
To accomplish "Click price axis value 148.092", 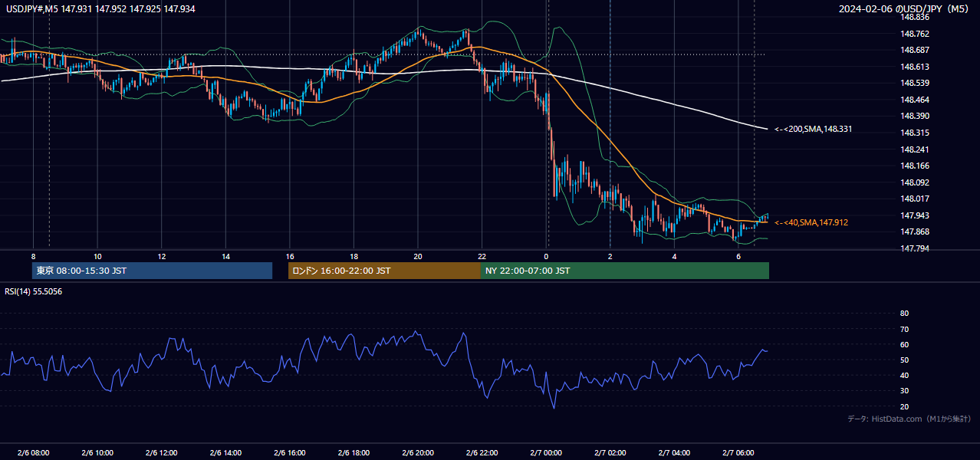I will [x=914, y=182].
